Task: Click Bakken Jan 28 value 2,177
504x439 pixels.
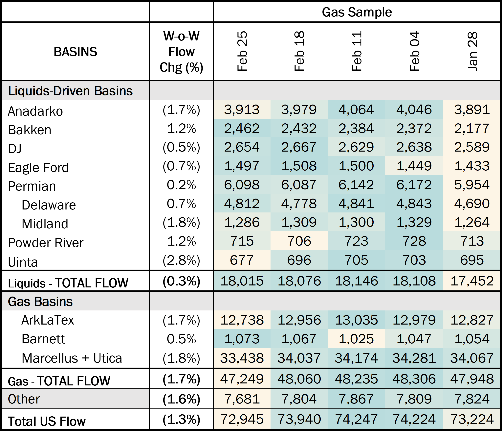Action: point(472,128)
